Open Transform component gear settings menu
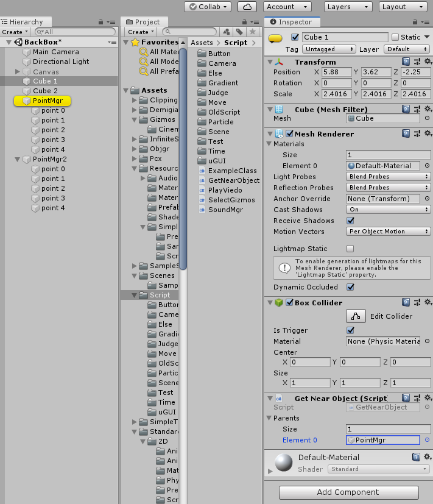 point(428,62)
